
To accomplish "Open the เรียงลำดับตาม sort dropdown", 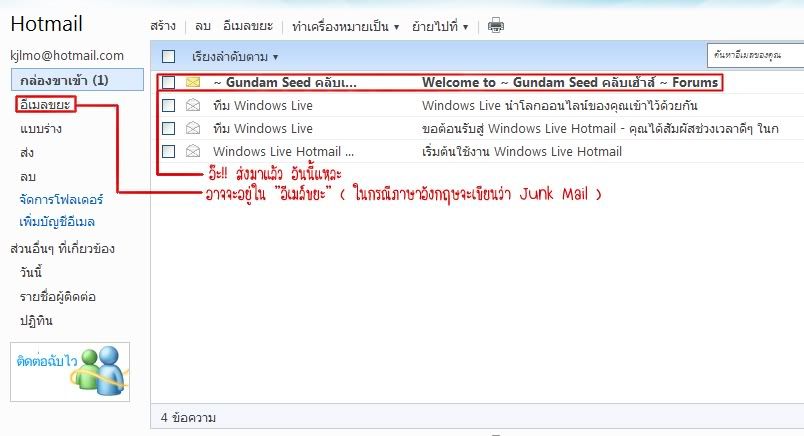I will 235,57.
